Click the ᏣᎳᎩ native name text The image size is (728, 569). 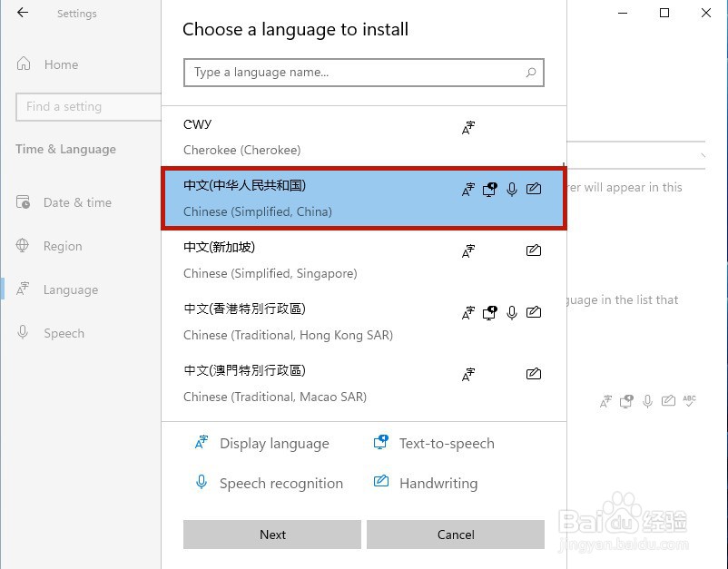(197, 124)
